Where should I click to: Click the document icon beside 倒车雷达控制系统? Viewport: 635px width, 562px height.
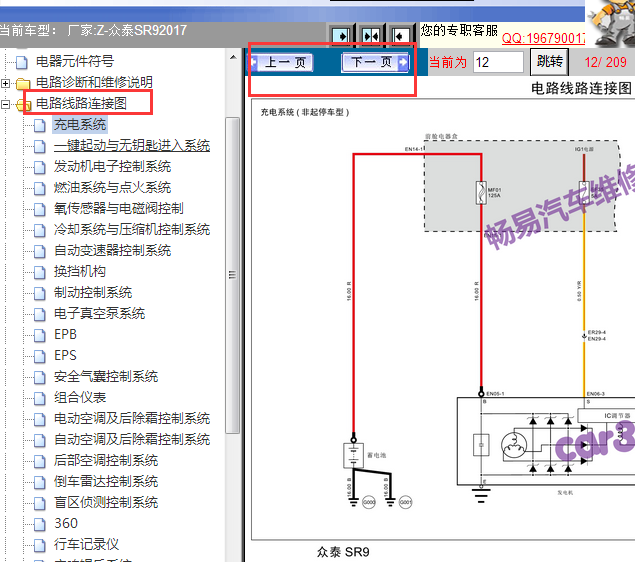tap(40, 483)
